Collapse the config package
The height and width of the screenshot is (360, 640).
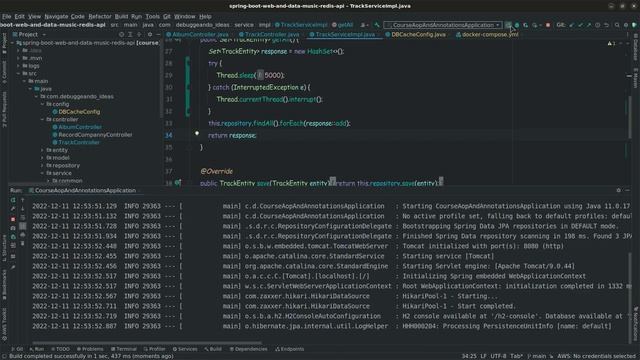point(42,104)
